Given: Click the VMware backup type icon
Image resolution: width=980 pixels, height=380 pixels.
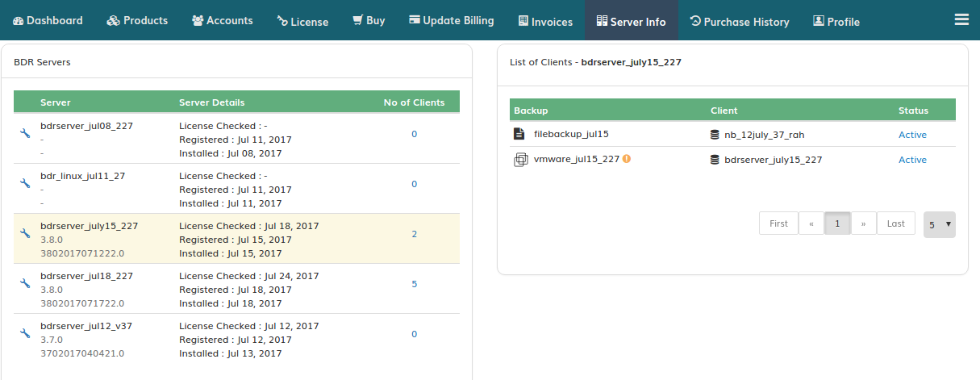Looking at the screenshot, I should point(520,160).
